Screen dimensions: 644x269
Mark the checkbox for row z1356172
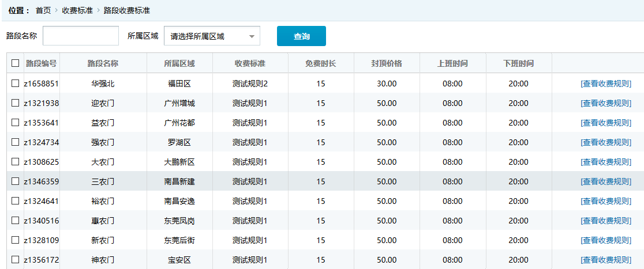point(16,260)
